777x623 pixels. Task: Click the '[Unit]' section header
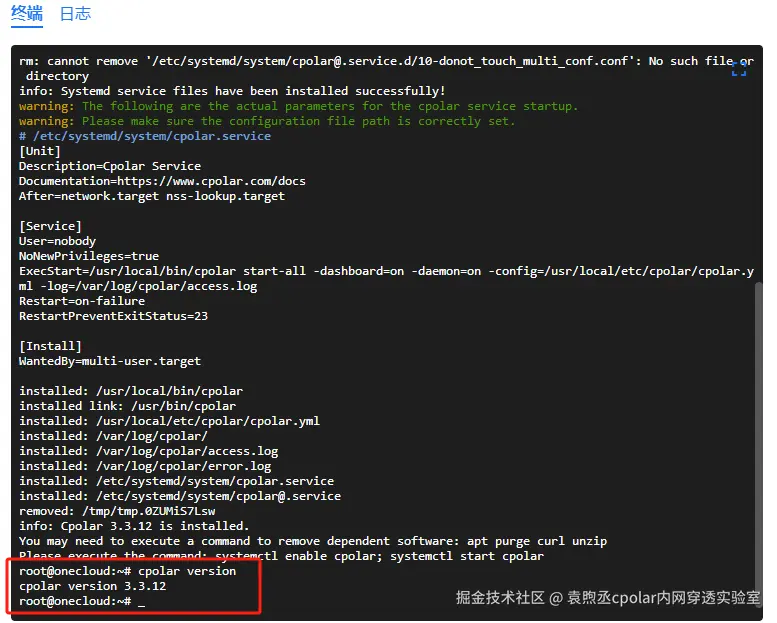click(40, 151)
